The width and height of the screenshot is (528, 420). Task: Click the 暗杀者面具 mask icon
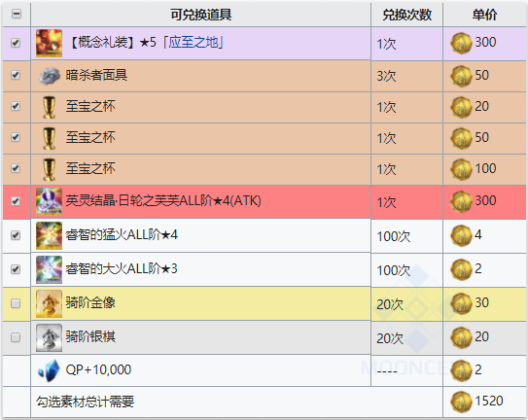[50, 76]
